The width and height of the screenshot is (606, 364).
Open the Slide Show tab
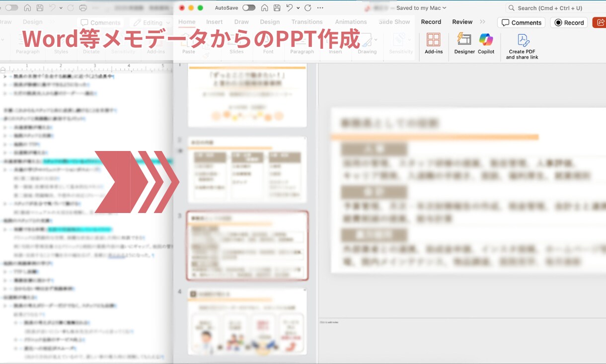point(394,22)
